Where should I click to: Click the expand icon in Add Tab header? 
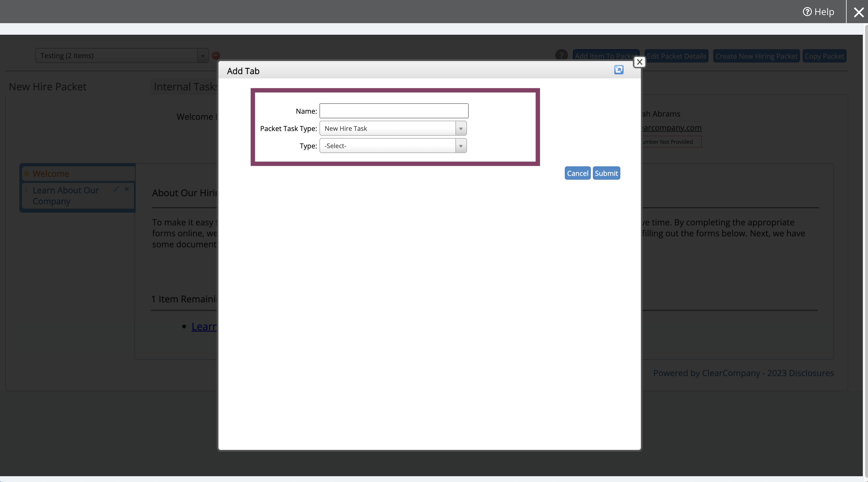[619, 70]
